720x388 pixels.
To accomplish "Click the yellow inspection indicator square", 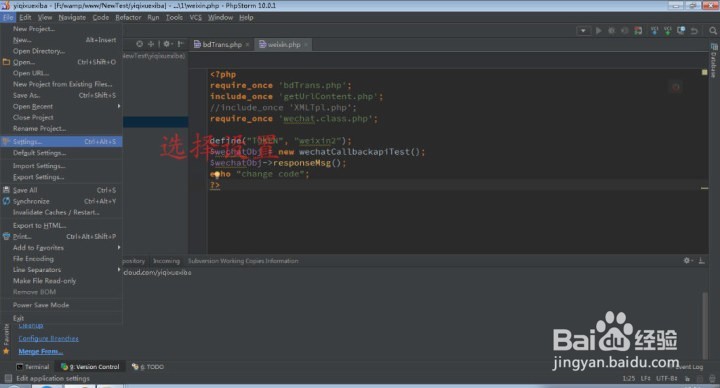I will (x=704, y=73).
